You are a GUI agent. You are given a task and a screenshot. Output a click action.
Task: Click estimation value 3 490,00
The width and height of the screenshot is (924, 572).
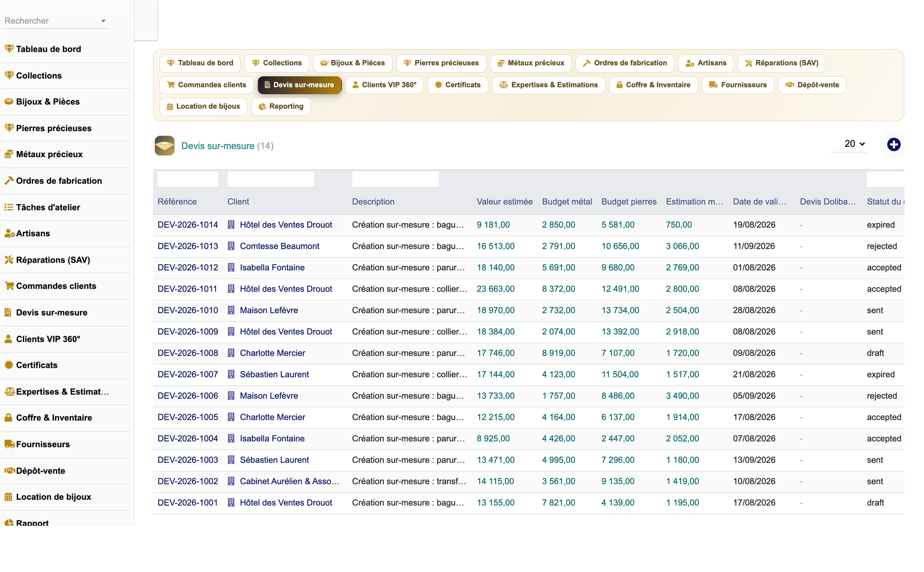tap(683, 396)
